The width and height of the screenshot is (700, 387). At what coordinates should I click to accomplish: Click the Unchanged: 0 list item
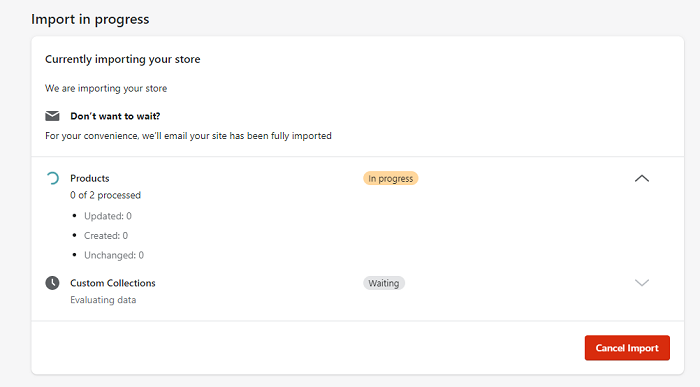(114, 255)
